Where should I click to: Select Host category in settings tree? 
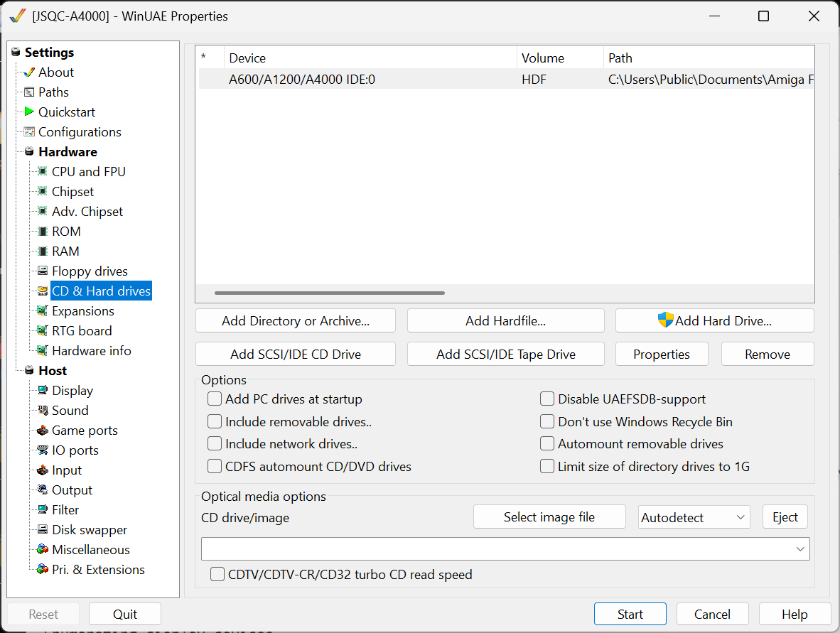pos(53,371)
